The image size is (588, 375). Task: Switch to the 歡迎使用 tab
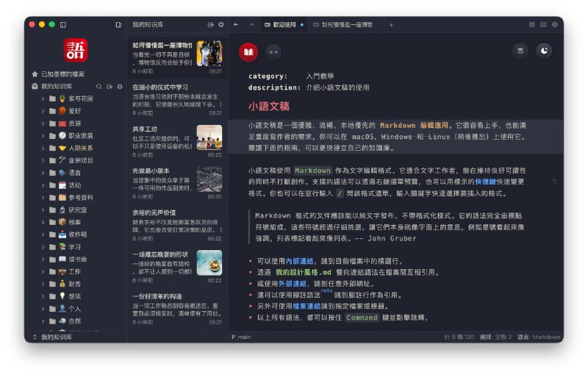pyautogui.click(x=284, y=25)
